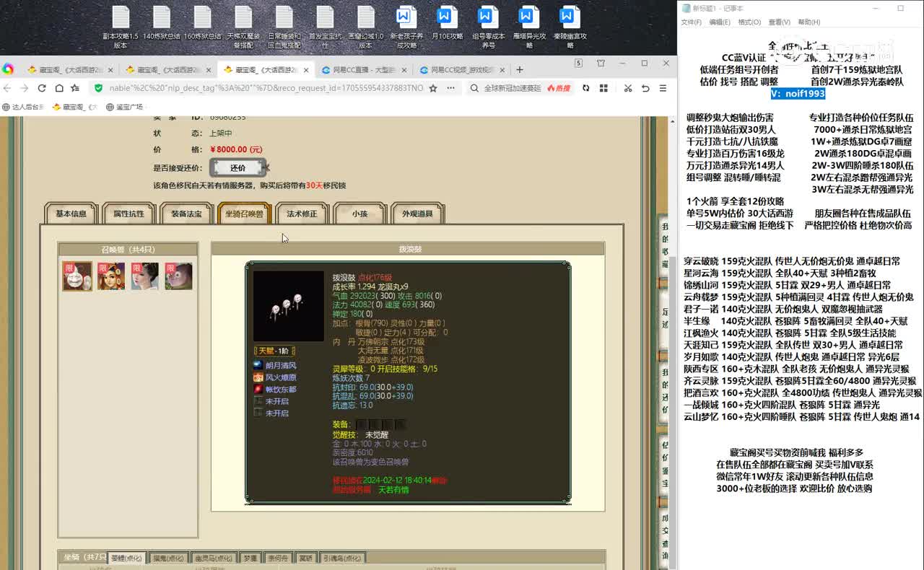This screenshot has height=570, width=924.
Task: Open a new browser tab
Action: pyautogui.click(x=519, y=70)
